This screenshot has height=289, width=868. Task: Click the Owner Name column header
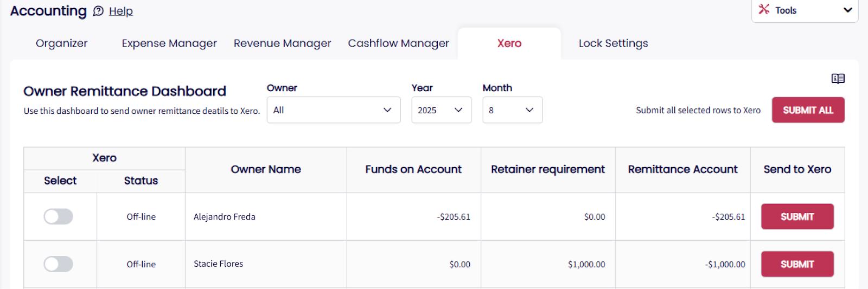coord(266,169)
